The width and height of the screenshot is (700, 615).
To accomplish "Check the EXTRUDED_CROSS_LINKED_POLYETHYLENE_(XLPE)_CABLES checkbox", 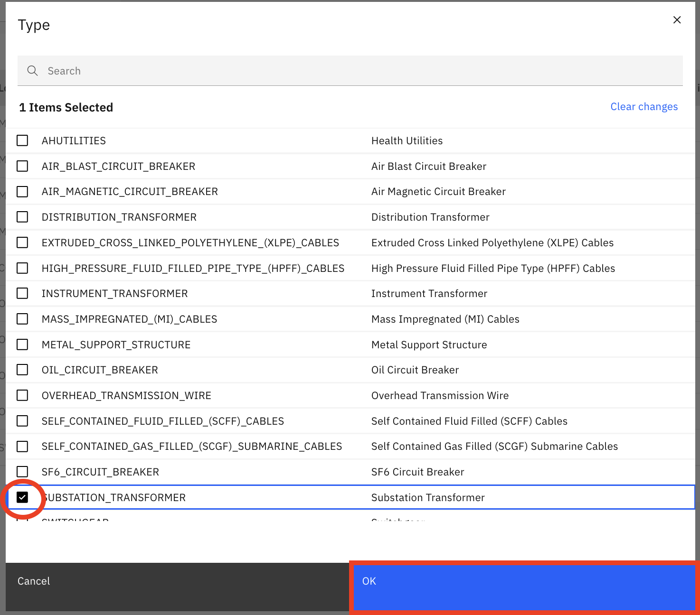I will pos(22,242).
